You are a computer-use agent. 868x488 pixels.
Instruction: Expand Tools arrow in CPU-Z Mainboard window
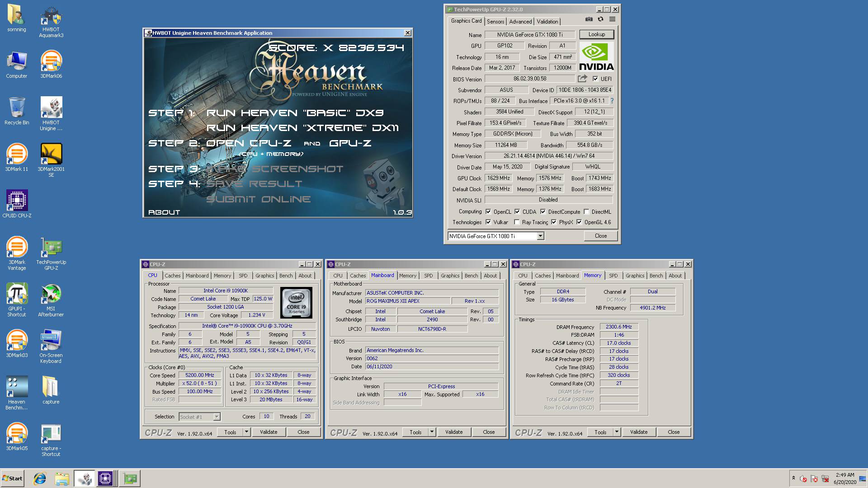tap(432, 432)
